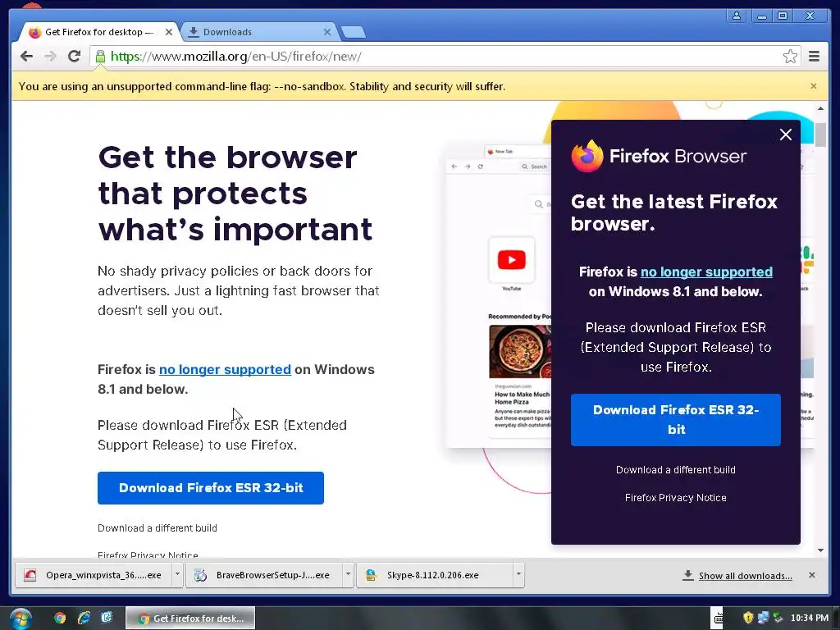The image size is (840, 630).
Task: Open the Opera_winxpvista exe download item
Action: coord(94,575)
